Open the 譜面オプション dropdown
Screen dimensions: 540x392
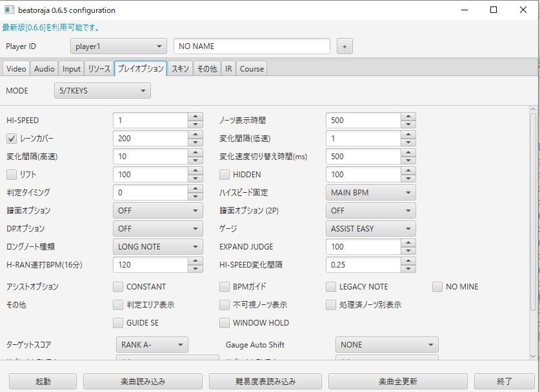pos(157,211)
